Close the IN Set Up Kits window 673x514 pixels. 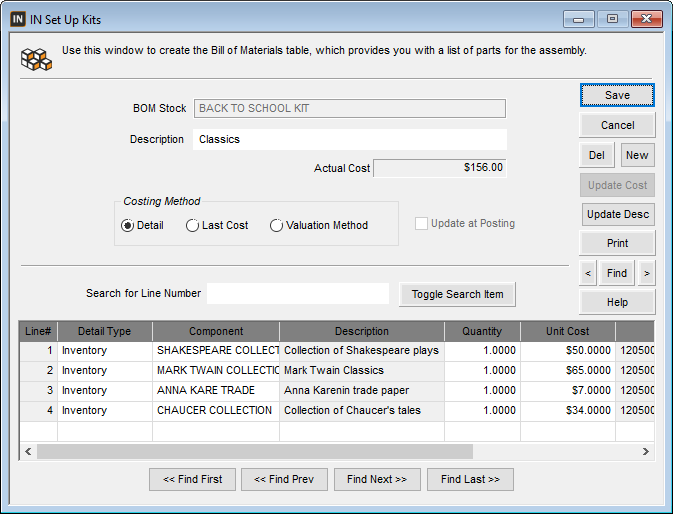click(x=646, y=19)
